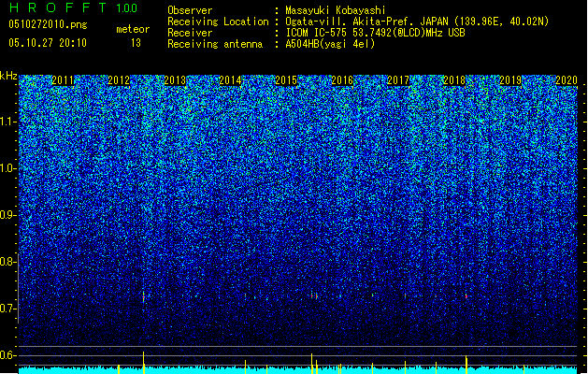
Task: Click the 2013 time marker
Action: 175,80
